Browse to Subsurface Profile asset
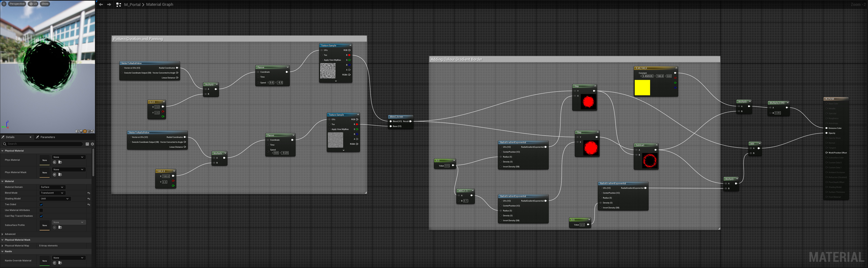 point(60,227)
